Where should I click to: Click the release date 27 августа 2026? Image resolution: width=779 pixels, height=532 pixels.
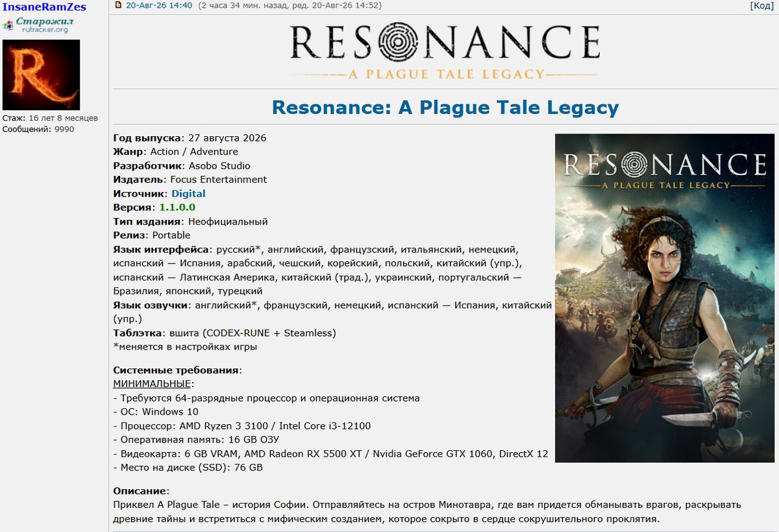(227, 138)
